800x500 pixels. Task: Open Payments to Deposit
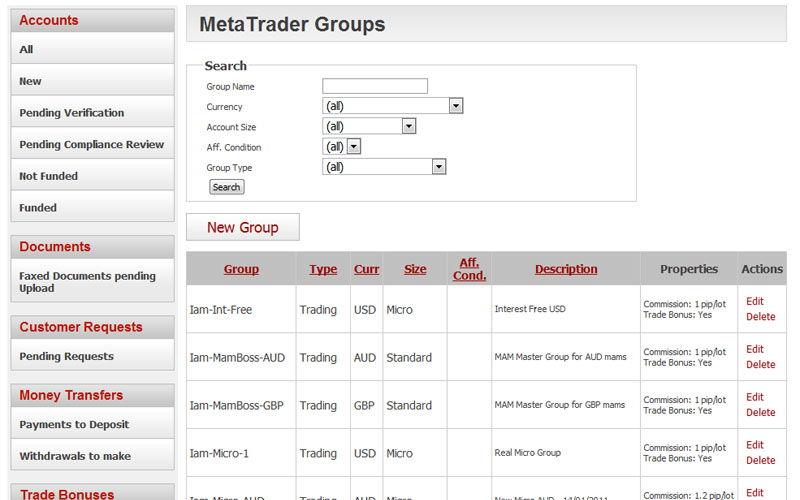(92, 424)
